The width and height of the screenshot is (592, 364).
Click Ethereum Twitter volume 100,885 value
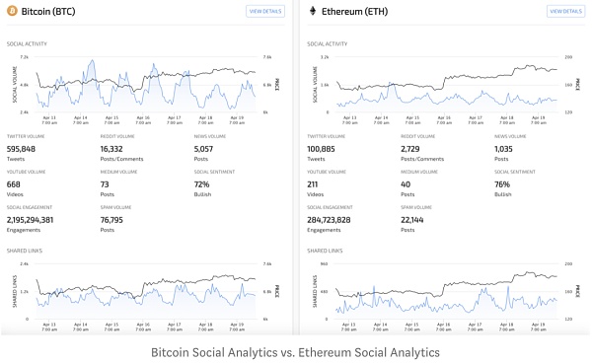pyautogui.click(x=321, y=149)
